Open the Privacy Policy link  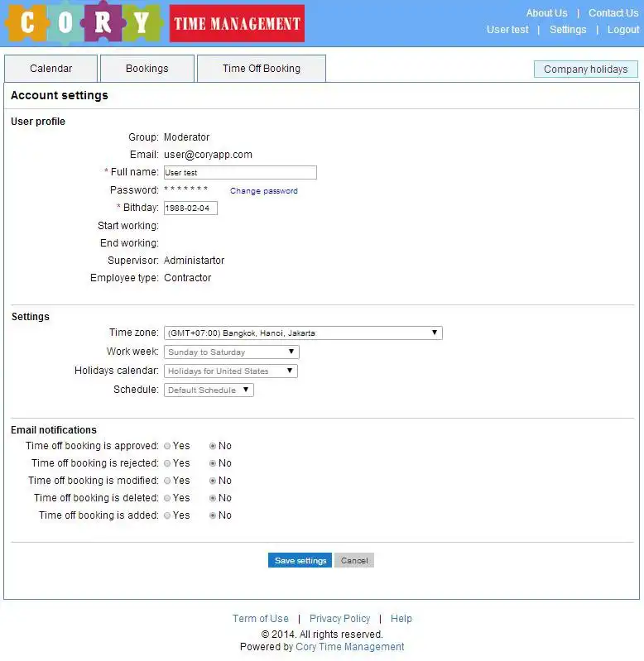[x=339, y=619]
